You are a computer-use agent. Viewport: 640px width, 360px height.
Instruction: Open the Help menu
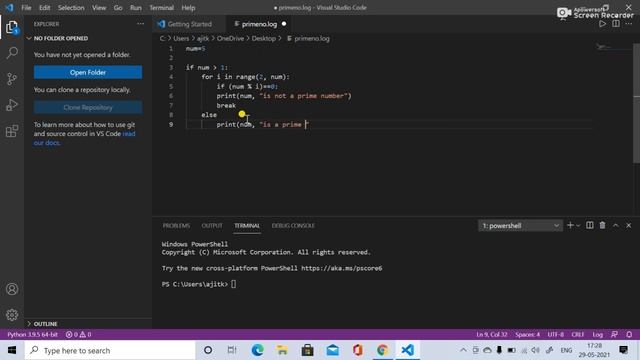click(188, 7)
